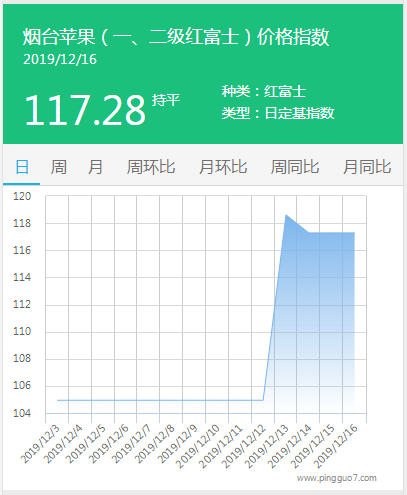Click the y-axis label 110
The height and width of the screenshot is (495, 407).
point(22,331)
